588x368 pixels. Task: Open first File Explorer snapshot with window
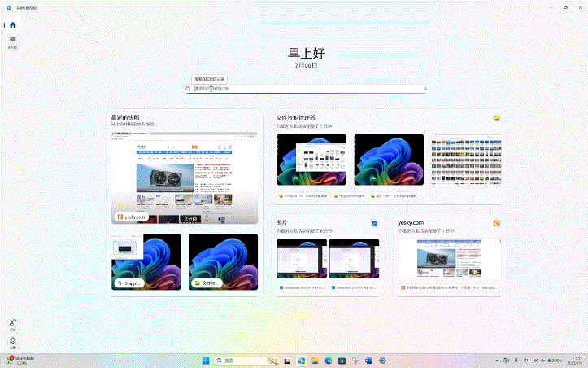pos(311,160)
